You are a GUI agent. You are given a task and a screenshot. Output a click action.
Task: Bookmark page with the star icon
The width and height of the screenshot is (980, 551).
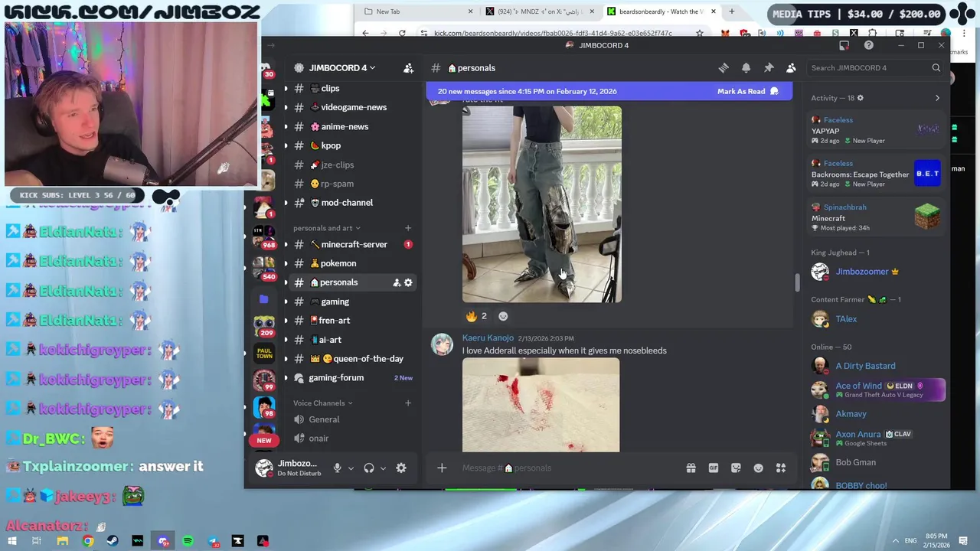699,33
